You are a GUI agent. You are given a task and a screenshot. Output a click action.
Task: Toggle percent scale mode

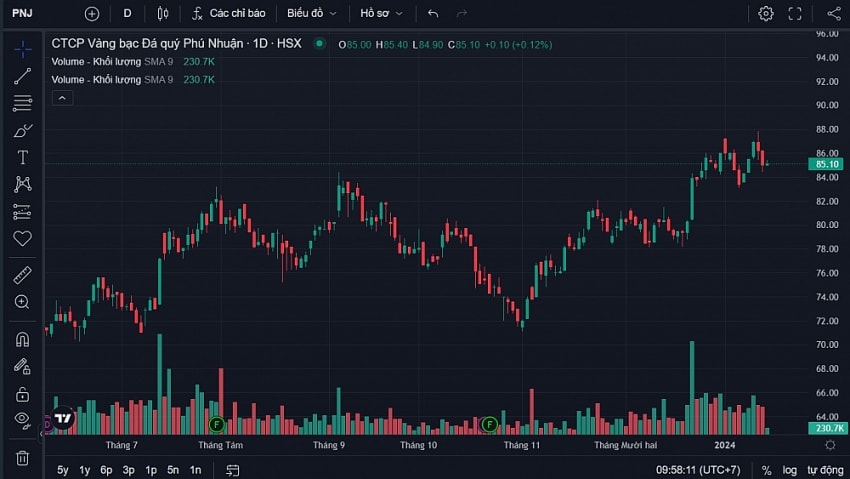pyautogui.click(x=767, y=470)
